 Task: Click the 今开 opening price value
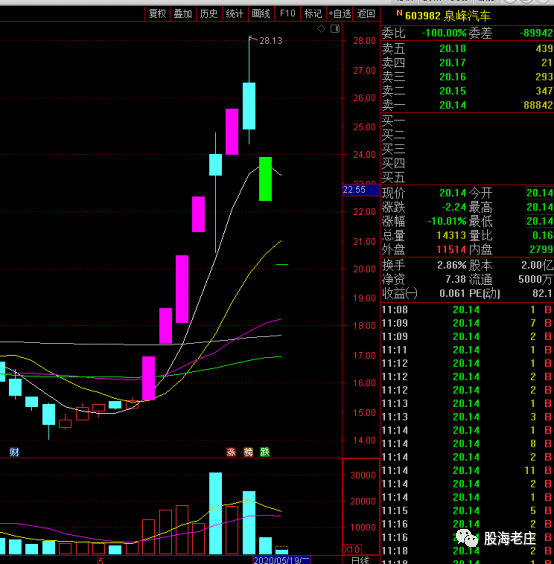(x=540, y=193)
